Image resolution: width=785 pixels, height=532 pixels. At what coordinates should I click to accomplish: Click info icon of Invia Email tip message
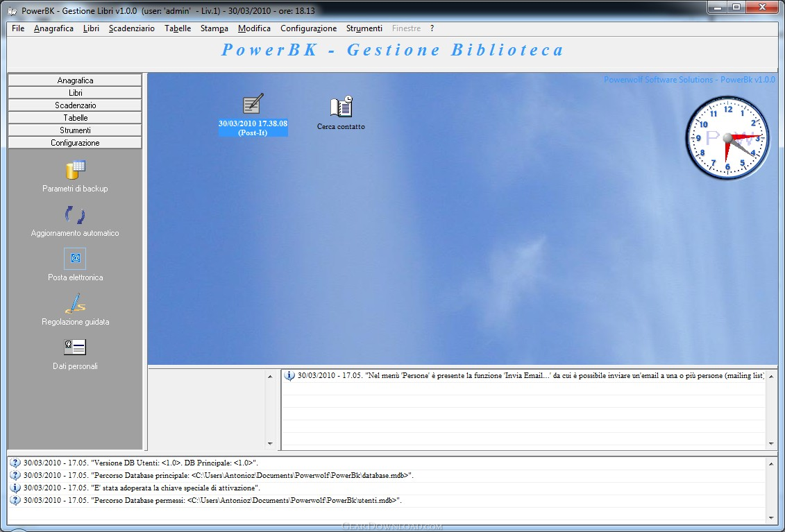[289, 375]
